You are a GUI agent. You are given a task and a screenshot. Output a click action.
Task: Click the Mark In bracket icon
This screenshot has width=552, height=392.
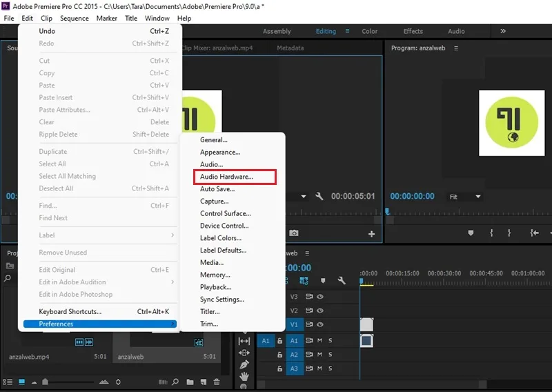click(491, 233)
